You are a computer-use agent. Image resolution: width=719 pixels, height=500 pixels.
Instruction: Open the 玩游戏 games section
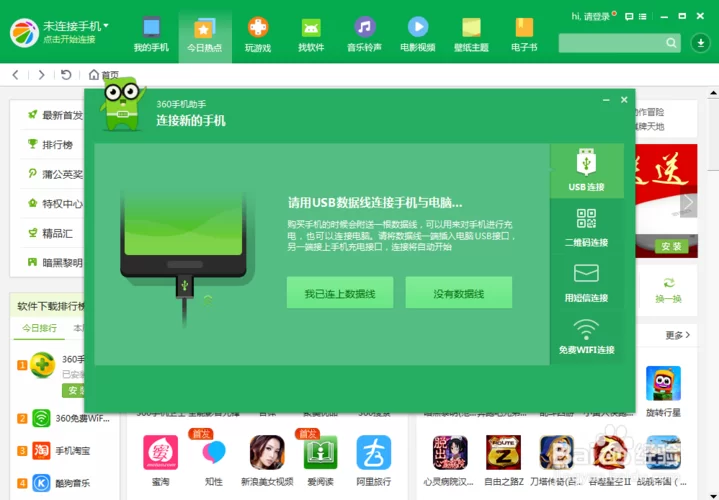tap(258, 35)
